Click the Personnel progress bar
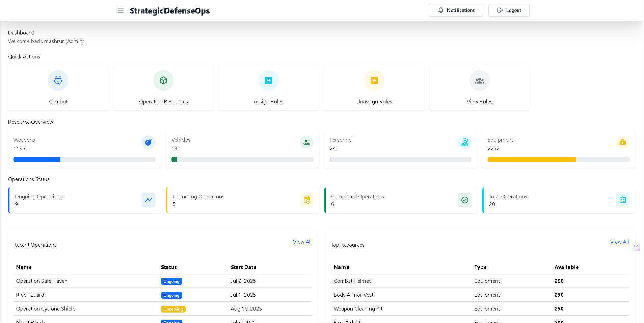644x323 pixels. coord(401,159)
